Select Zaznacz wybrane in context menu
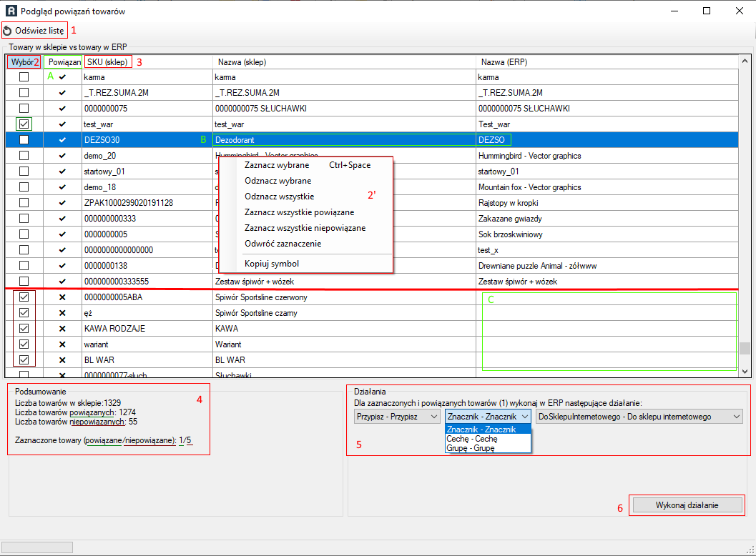756x556 pixels. tap(305, 165)
